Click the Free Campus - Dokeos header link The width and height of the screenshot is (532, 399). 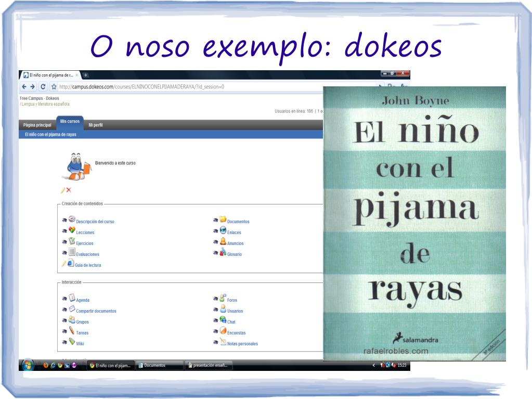click(x=40, y=98)
